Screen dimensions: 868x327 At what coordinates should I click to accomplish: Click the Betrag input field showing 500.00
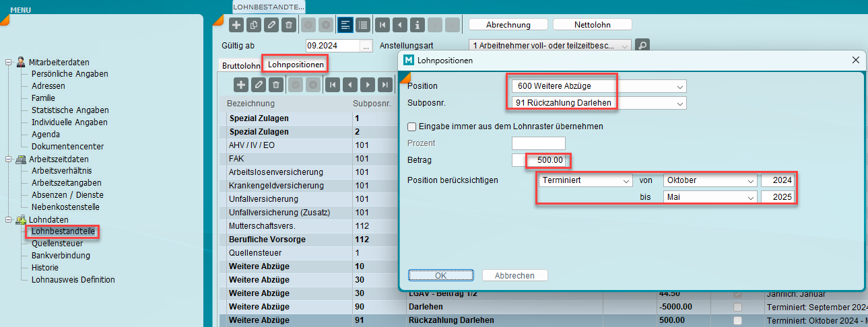pyautogui.click(x=547, y=160)
